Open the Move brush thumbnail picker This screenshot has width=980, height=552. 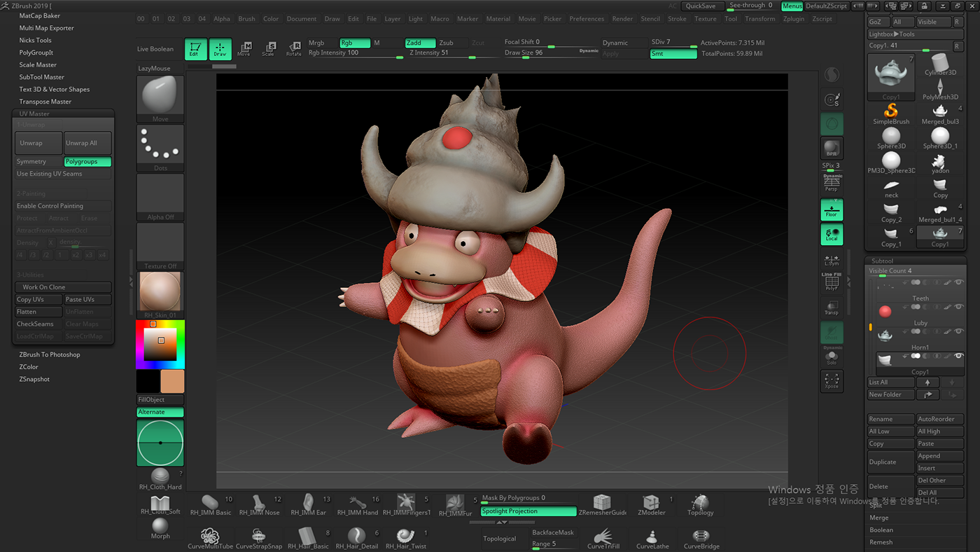point(160,99)
